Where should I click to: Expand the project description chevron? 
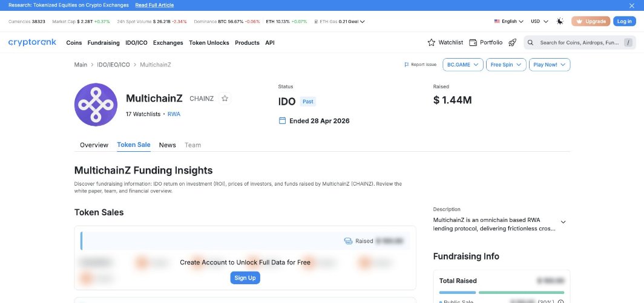tap(563, 222)
